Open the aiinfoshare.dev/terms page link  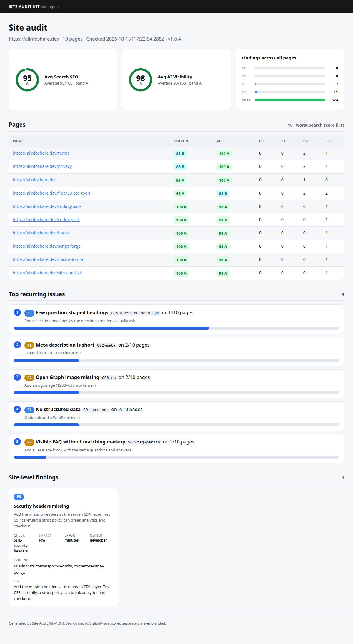(41, 153)
